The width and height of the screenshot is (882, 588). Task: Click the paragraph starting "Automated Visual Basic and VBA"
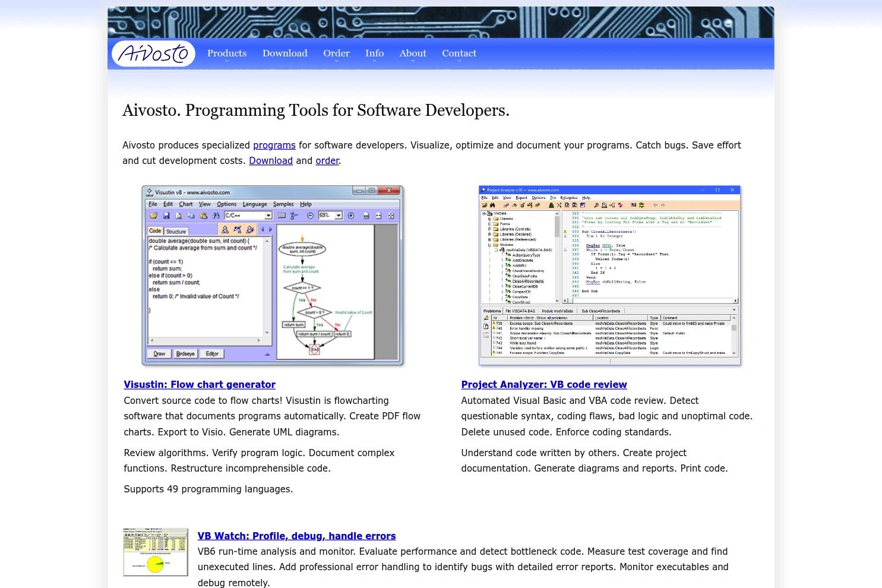coord(607,416)
